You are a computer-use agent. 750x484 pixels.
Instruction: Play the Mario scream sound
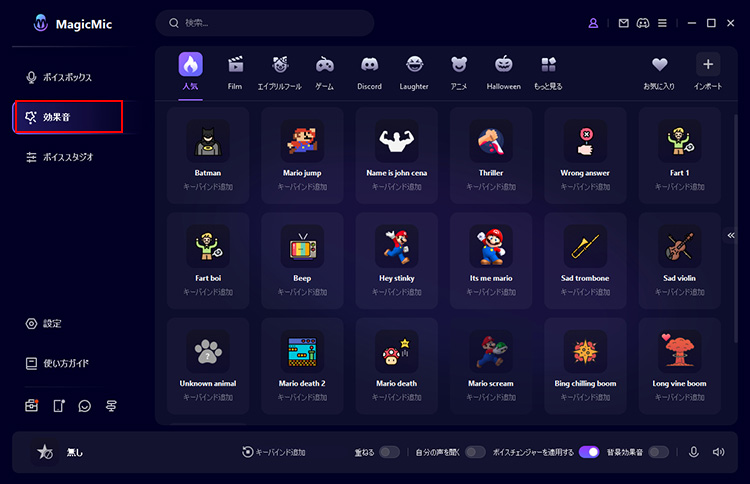pos(491,352)
